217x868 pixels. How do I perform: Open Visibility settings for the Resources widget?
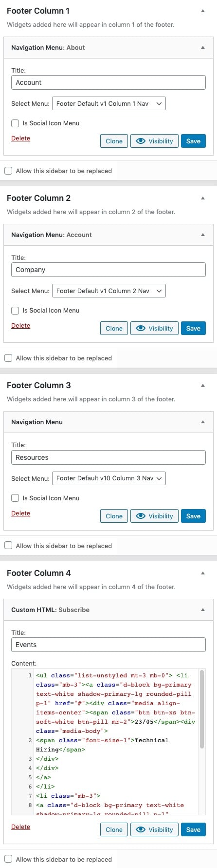pos(154,516)
